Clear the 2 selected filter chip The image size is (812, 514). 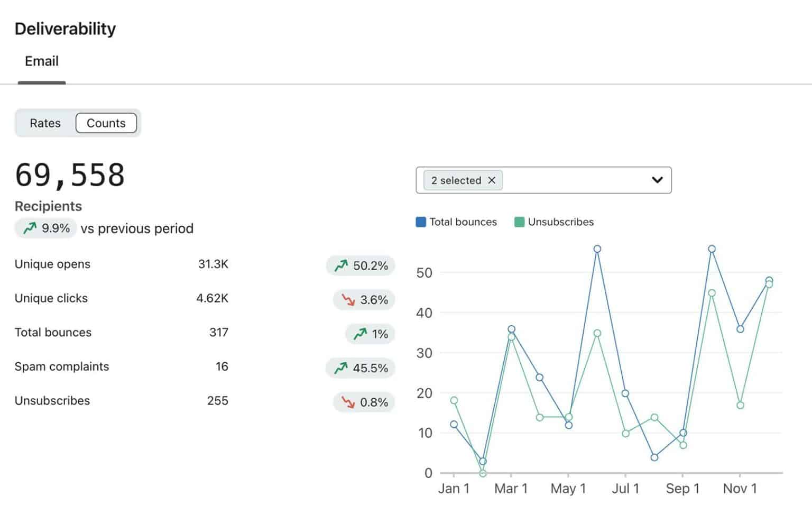492,180
